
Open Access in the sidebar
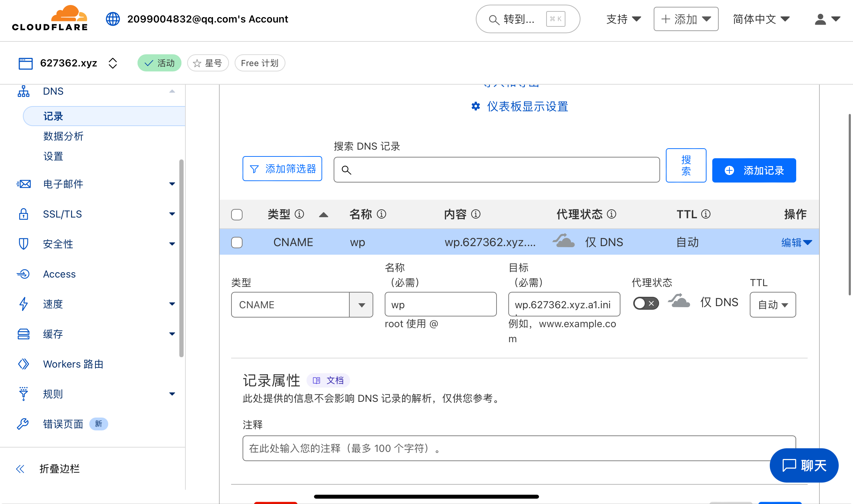click(59, 274)
